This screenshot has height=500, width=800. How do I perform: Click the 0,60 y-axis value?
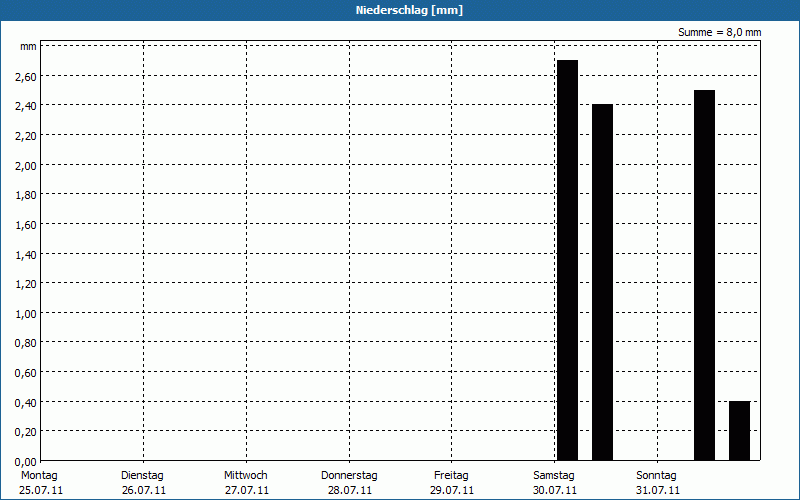(26, 372)
